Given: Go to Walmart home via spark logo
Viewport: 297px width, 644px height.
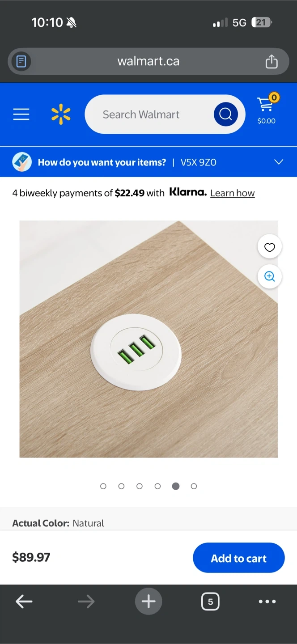Looking at the screenshot, I should 61,114.
